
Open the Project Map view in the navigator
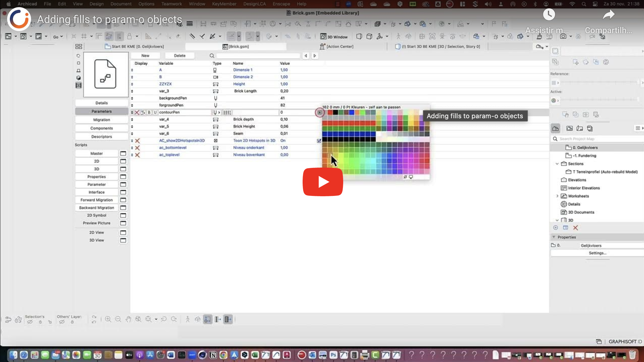(556, 128)
